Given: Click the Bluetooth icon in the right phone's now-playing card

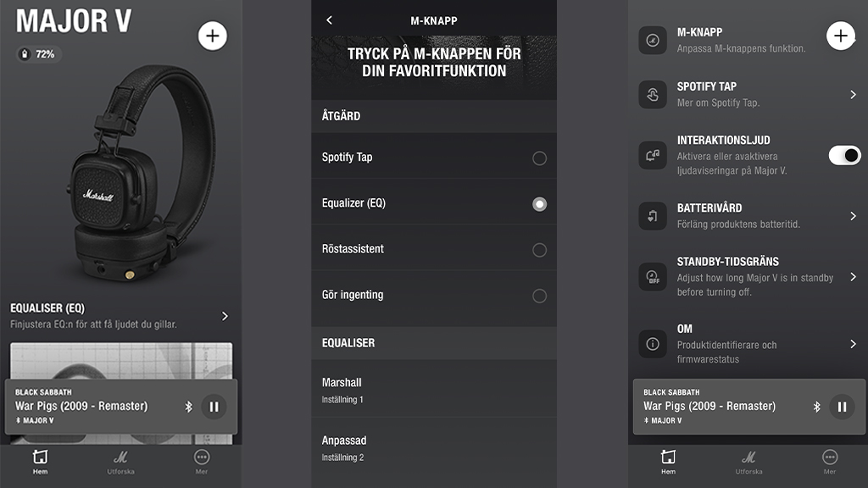Looking at the screenshot, I should [x=816, y=407].
